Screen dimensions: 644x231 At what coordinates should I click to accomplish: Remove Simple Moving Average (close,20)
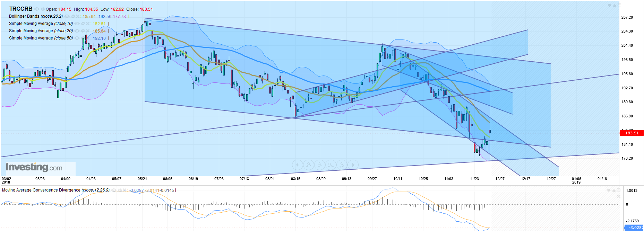click(x=88, y=31)
